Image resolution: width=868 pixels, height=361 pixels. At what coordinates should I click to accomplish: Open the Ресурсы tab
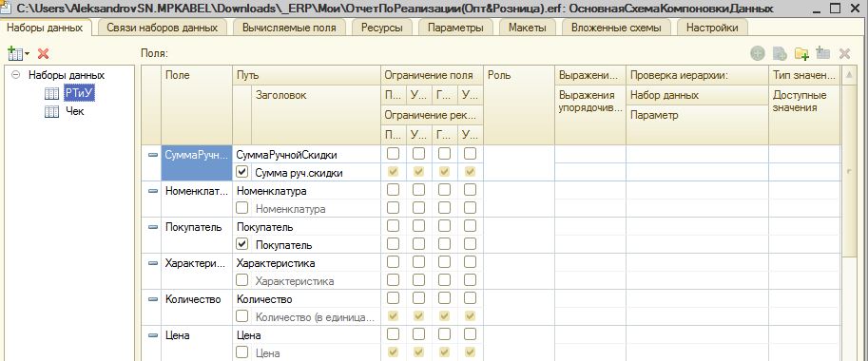pyautogui.click(x=381, y=28)
